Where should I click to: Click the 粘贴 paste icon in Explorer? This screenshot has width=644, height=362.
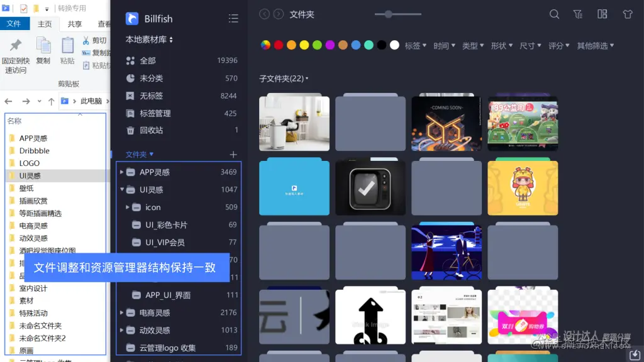67,45
